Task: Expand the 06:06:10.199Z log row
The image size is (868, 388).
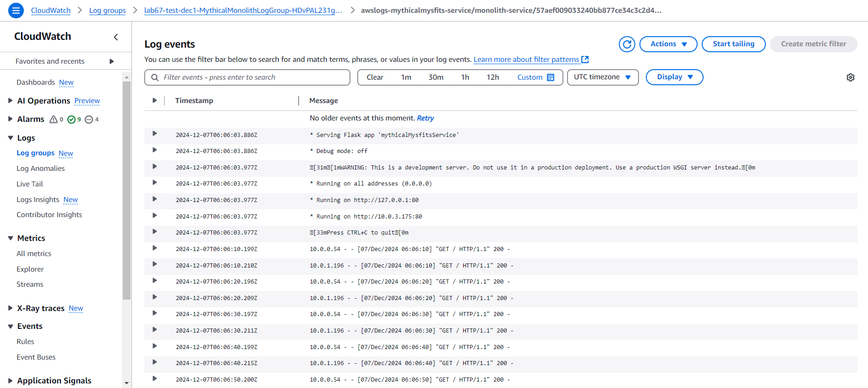Action: 155,248
